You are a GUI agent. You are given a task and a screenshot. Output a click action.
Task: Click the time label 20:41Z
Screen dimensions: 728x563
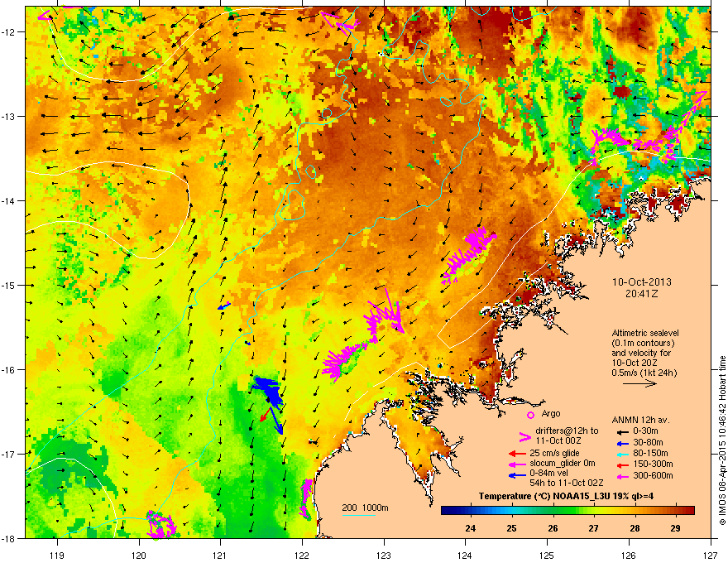642,294
